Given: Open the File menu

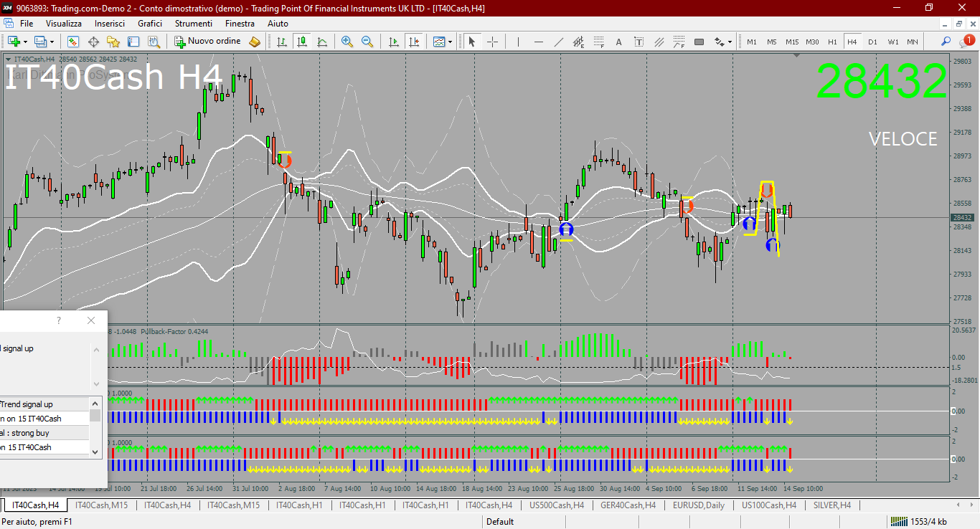Looking at the screenshot, I should [27, 23].
